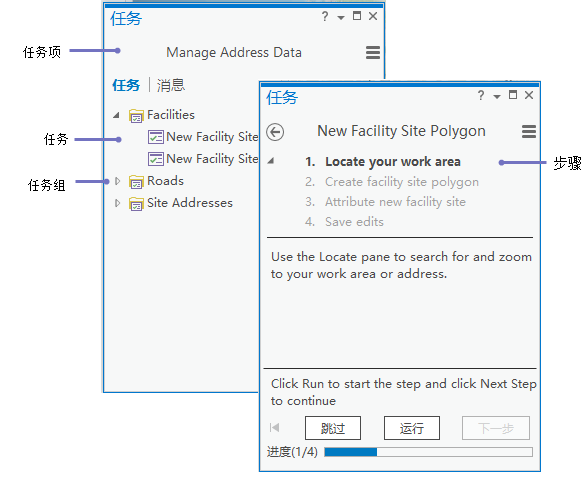Click the help question mark in back pane
Image resolution: width=587 pixels, height=481 pixels.
[325, 16]
